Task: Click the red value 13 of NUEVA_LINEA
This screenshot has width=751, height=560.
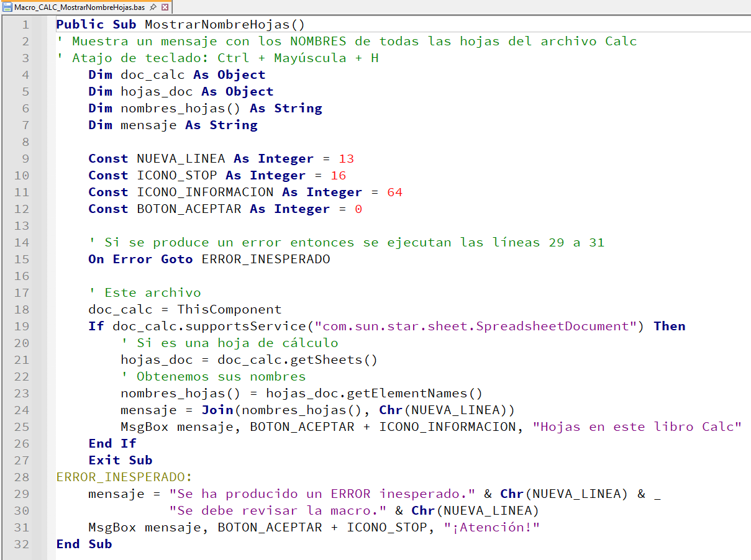Action: (x=346, y=159)
